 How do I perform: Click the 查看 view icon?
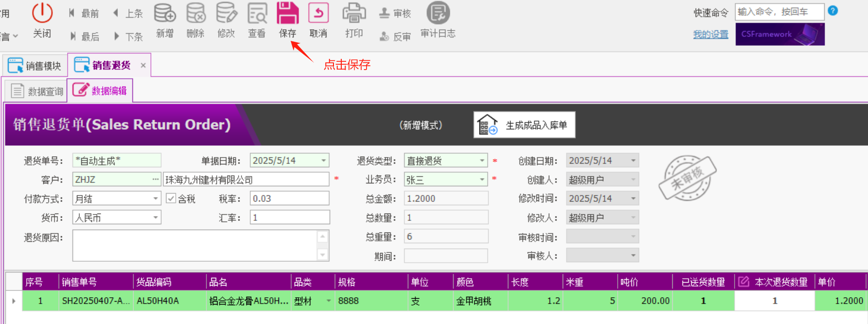(257, 13)
